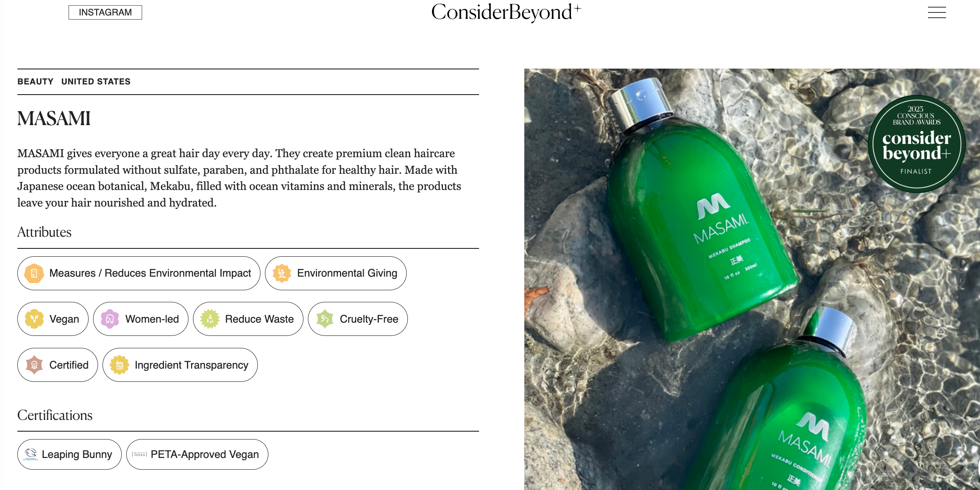Click the Cruelty-Free rabbit icon
980x490 pixels.
pyautogui.click(x=325, y=319)
